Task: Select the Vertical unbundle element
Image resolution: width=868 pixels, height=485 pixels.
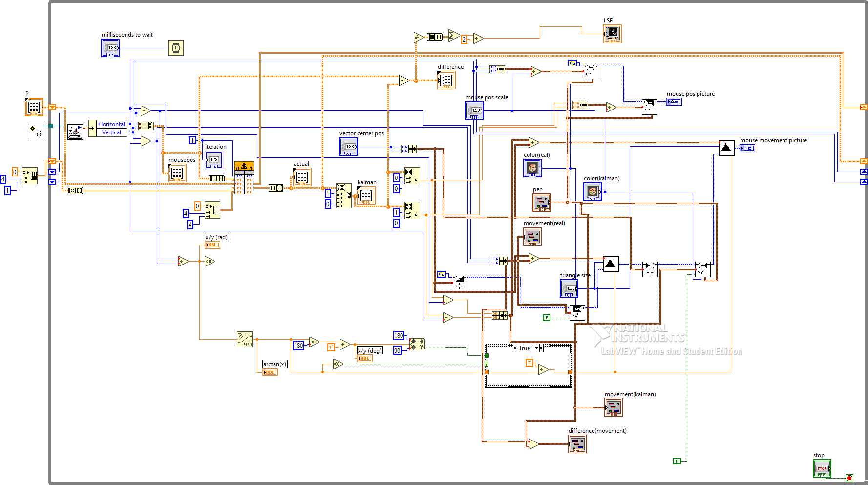Action: (x=111, y=132)
